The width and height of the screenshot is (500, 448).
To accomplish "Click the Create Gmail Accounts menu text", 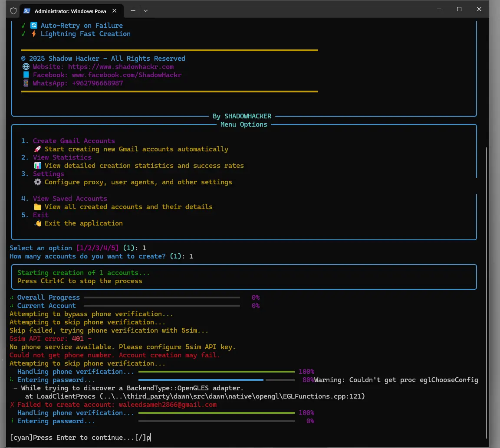I will point(74,141).
